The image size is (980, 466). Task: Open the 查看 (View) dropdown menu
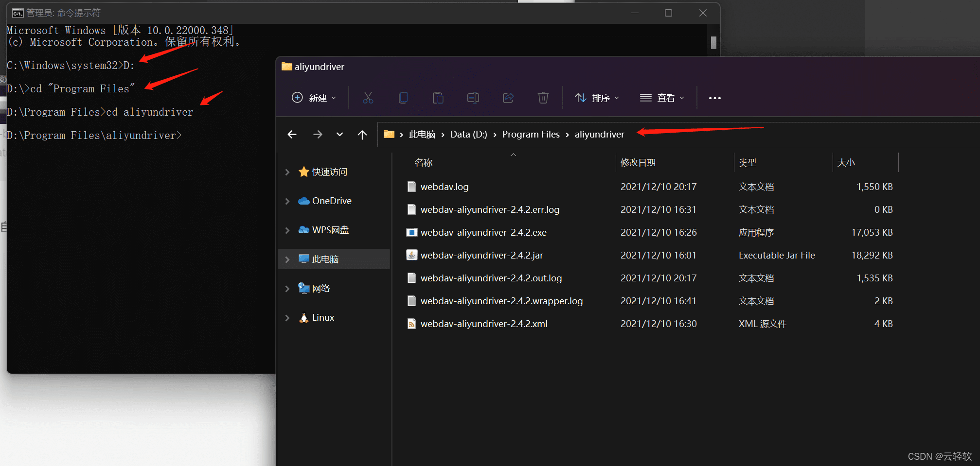pos(662,98)
